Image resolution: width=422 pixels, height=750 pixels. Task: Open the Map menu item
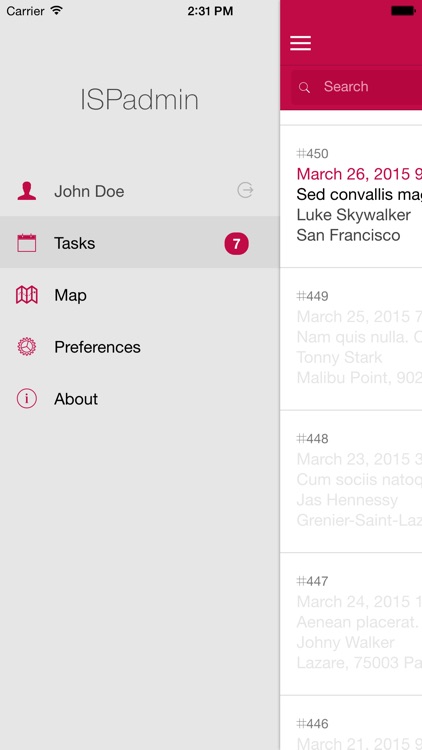[x=140, y=295]
